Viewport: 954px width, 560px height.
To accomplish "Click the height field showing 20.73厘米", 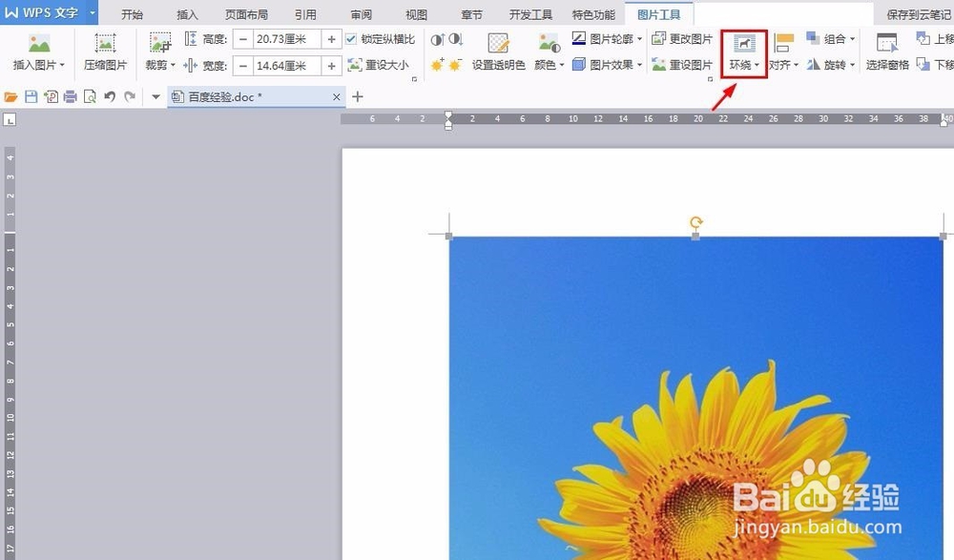I will [x=287, y=39].
